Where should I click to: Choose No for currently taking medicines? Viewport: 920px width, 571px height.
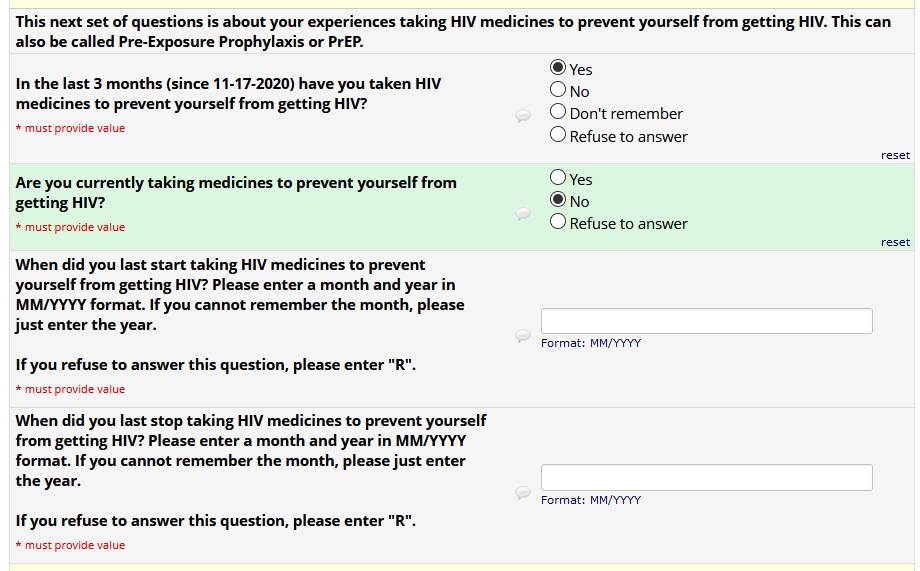pyautogui.click(x=559, y=200)
